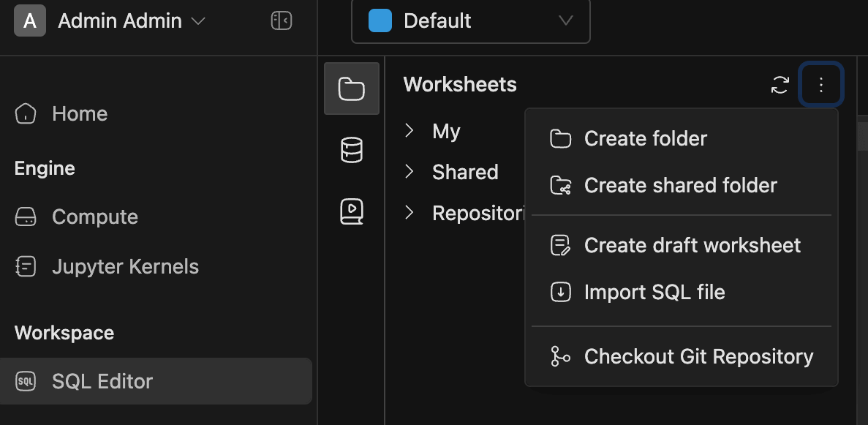
Task: Click the Jupyter Kernels notebook icon
Action: click(26, 266)
